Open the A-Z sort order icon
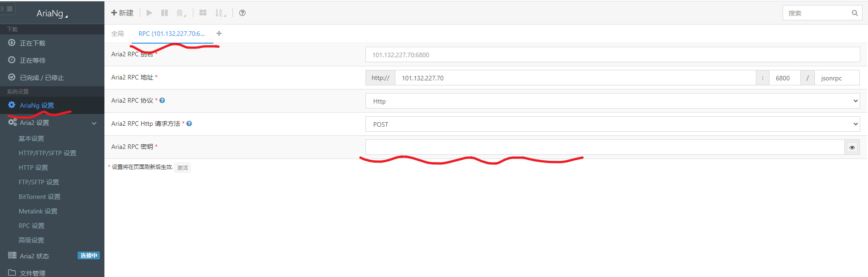 pos(220,13)
